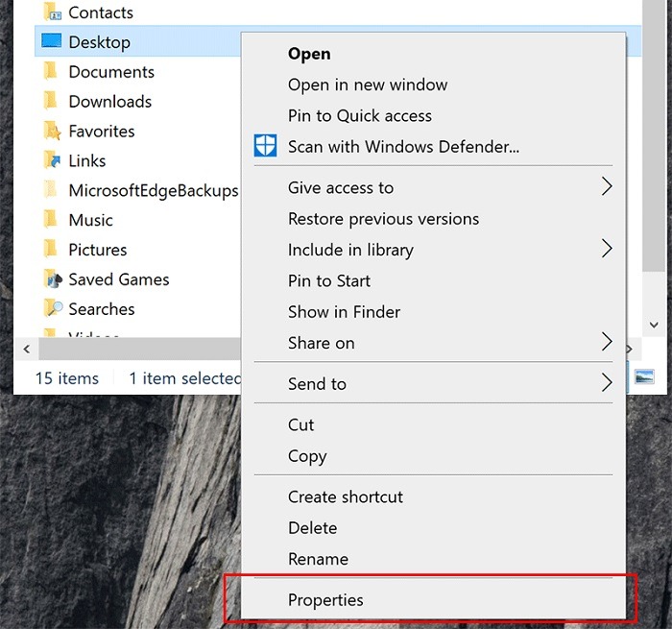This screenshot has height=629, width=672.
Task: Select the Desktop folder name
Action: tap(100, 43)
